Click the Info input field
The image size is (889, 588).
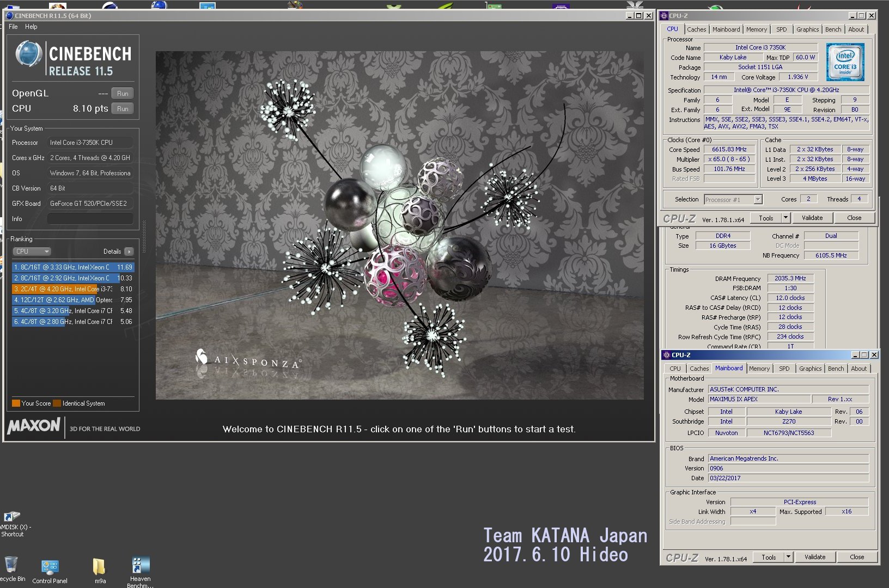(x=90, y=219)
